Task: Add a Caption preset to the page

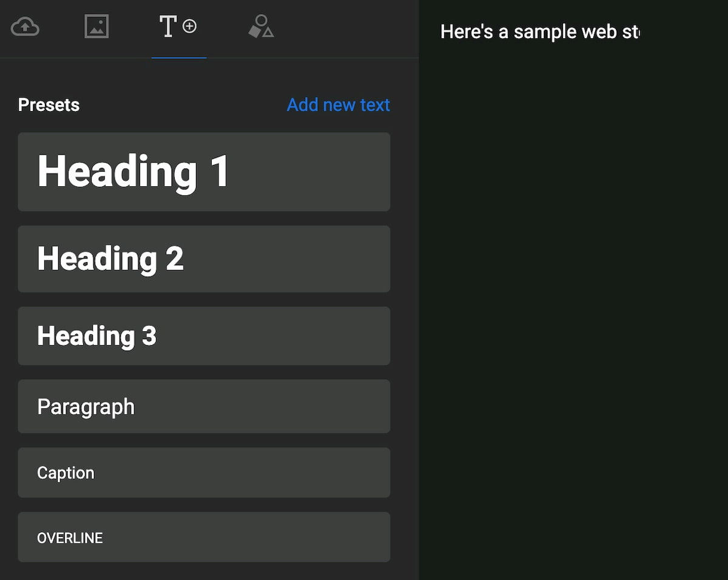Action: (204, 473)
